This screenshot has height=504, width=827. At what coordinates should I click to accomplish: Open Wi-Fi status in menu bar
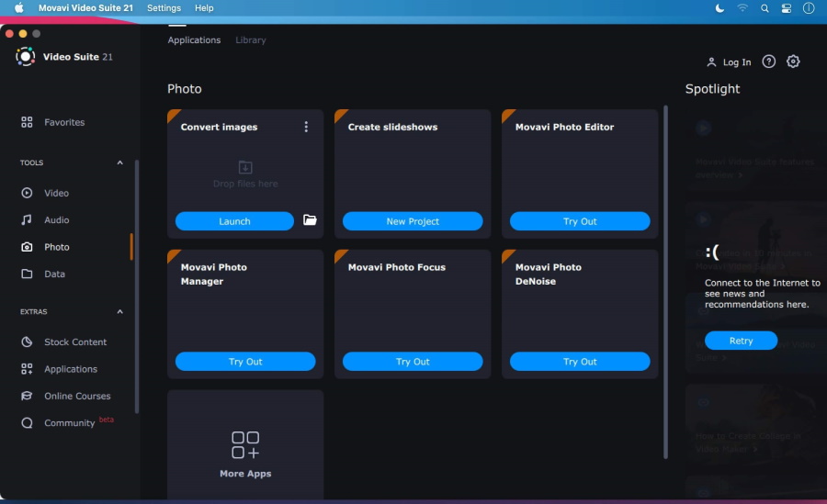[x=742, y=8]
